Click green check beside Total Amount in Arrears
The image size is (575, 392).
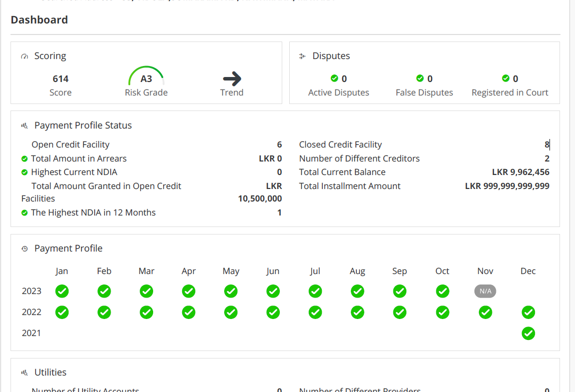25,158
